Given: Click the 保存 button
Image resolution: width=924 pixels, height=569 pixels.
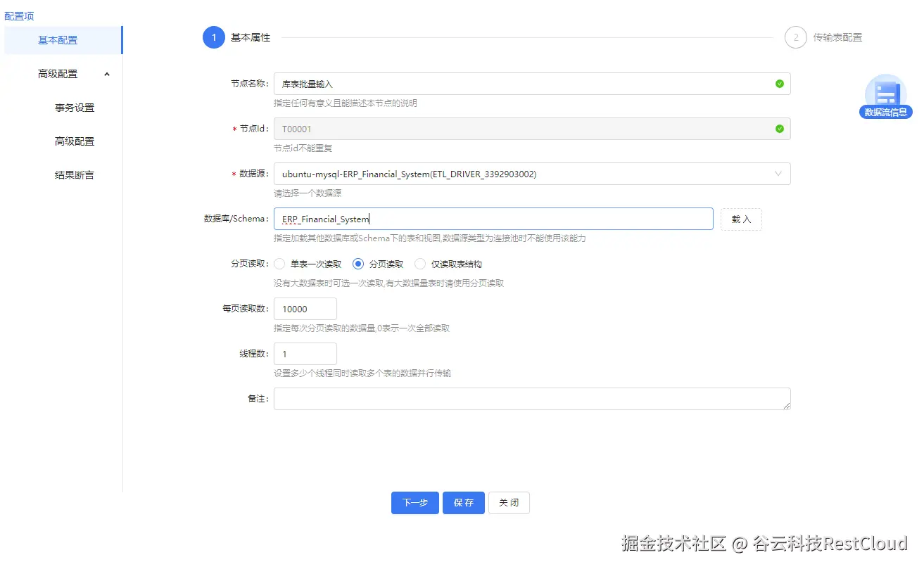Looking at the screenshot, I should point(464,503).
